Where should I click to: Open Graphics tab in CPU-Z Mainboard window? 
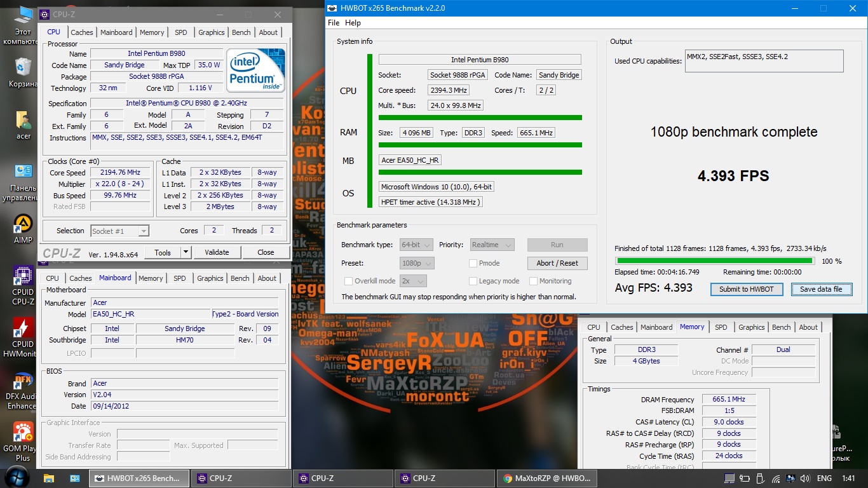click(210, 278)
